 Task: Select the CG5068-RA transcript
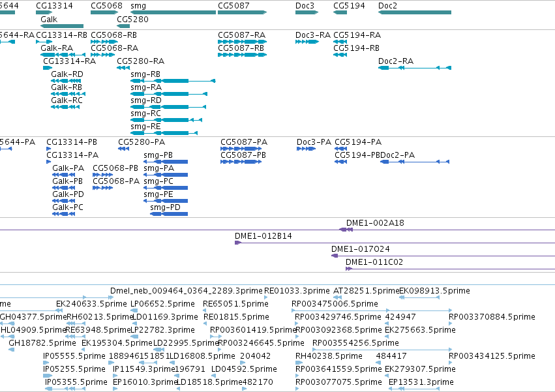[102, 55]
